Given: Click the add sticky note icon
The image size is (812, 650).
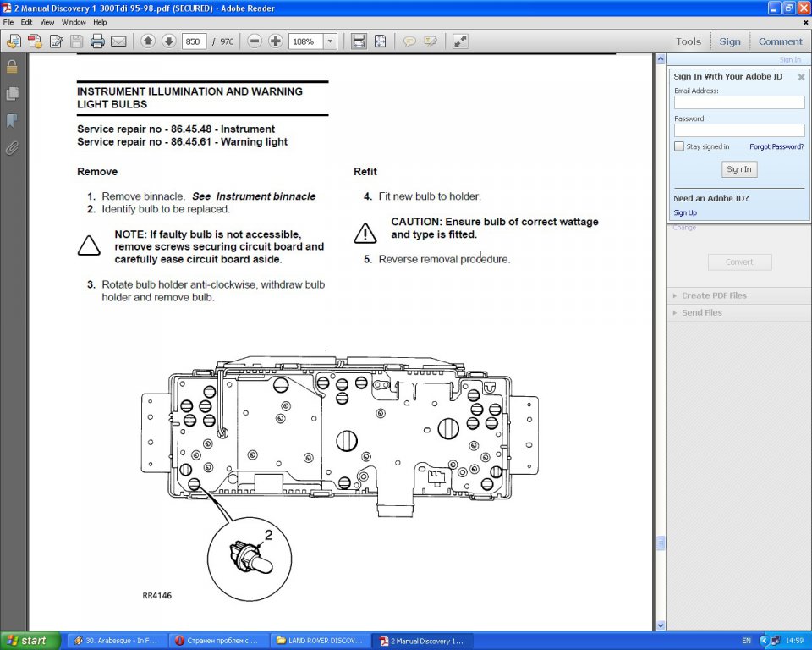Looking at the screenshot, I should (x=409, y=41).
